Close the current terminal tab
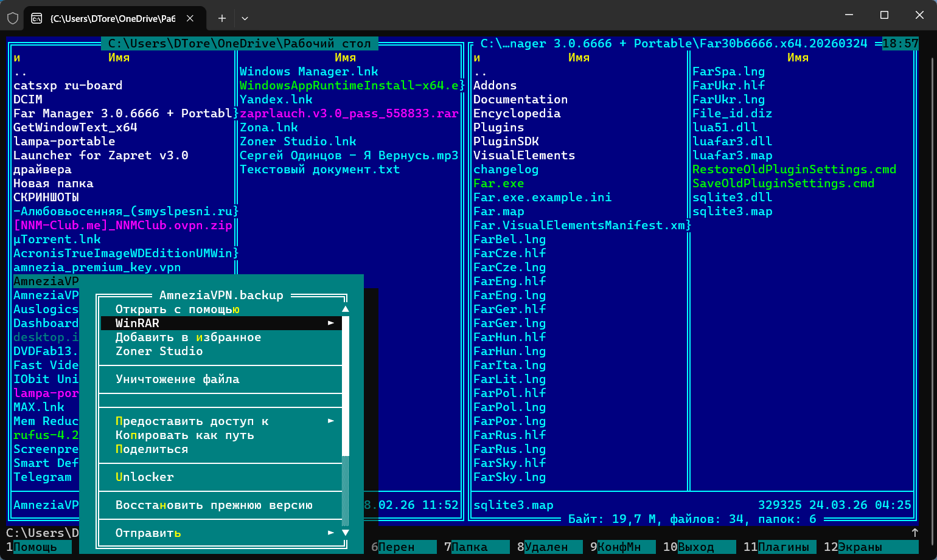The height and width of the screenshot is (560, 937). (x=190, y=18)
